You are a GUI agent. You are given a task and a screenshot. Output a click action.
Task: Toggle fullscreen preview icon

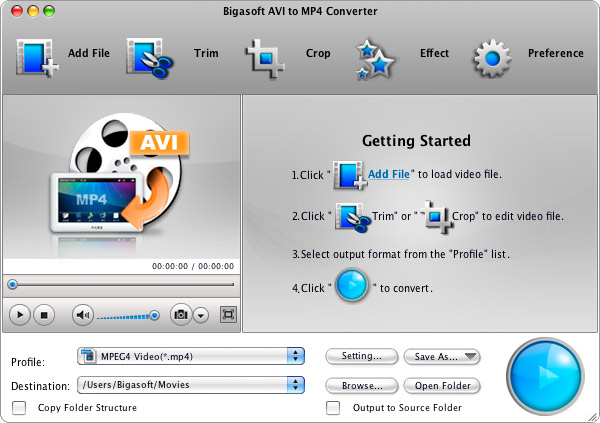tap(228, 314)
